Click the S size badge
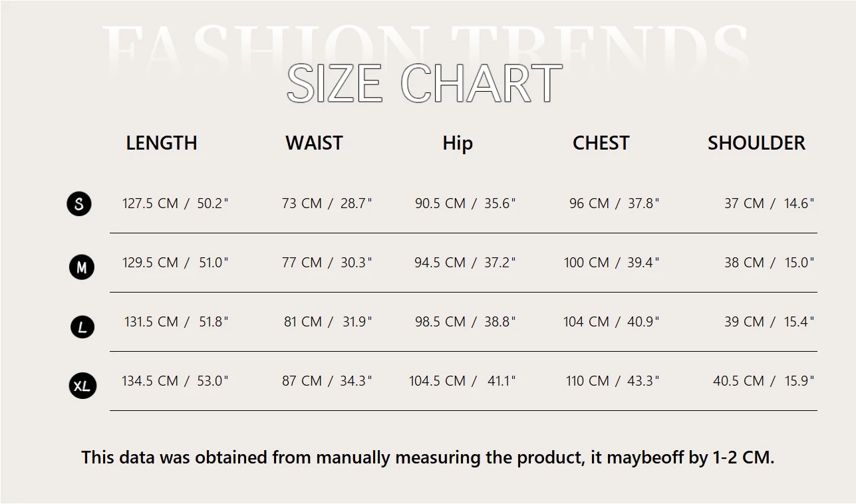Image resolution: width=856 pixels, height=504 pixels. pos(79,203)
